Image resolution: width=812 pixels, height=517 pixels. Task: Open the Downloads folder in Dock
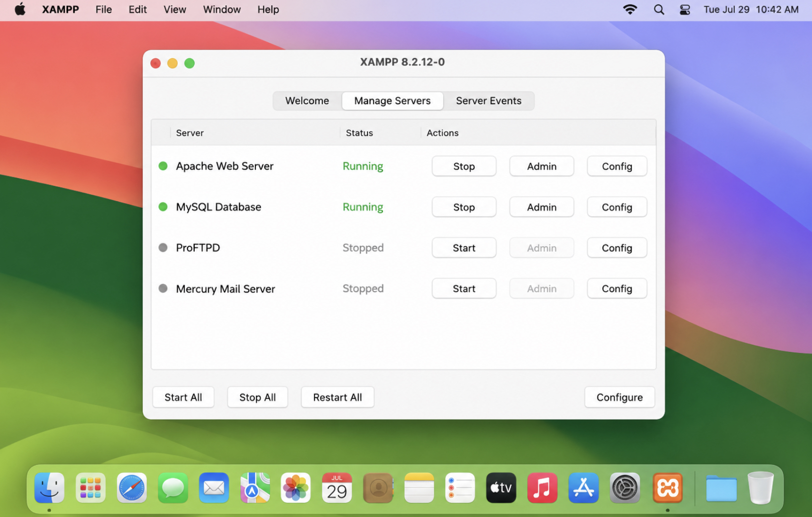click(x=721, y=488)
